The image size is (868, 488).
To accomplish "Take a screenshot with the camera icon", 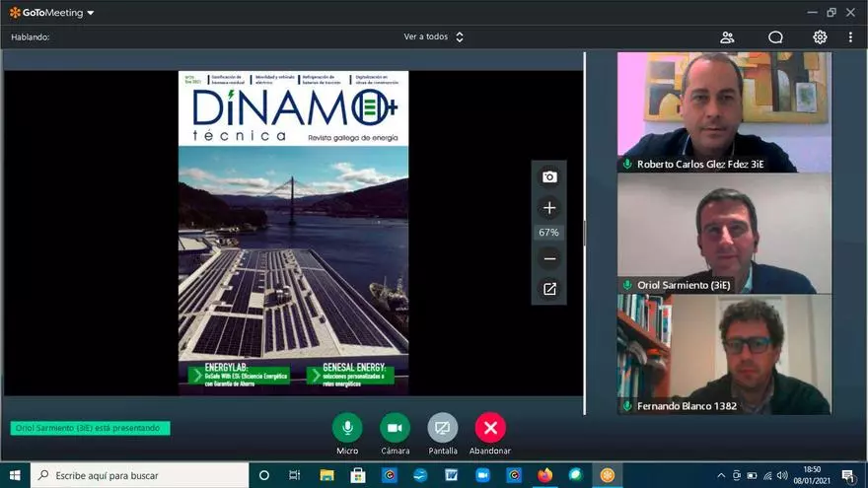I will point(549,177).
